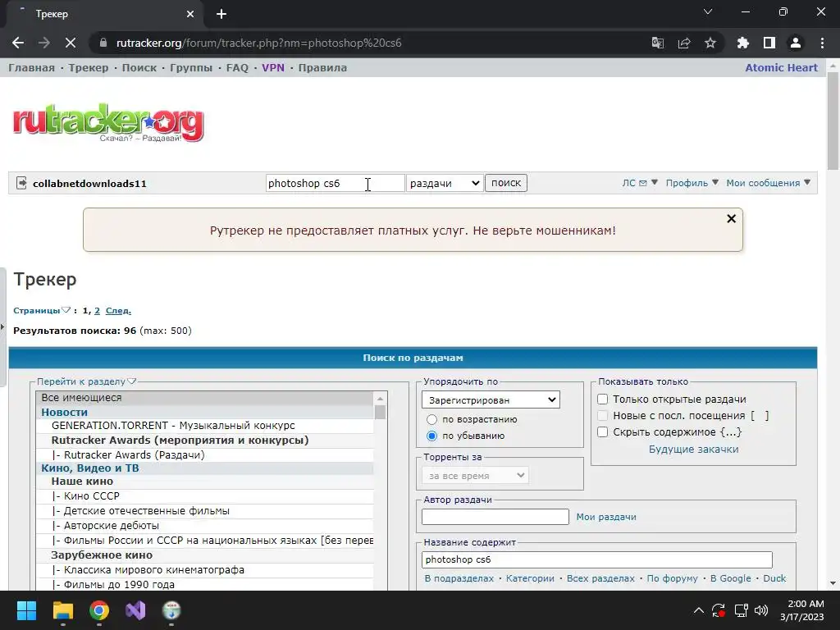Select the 'по возрастанию' radio button

[431, 419]
